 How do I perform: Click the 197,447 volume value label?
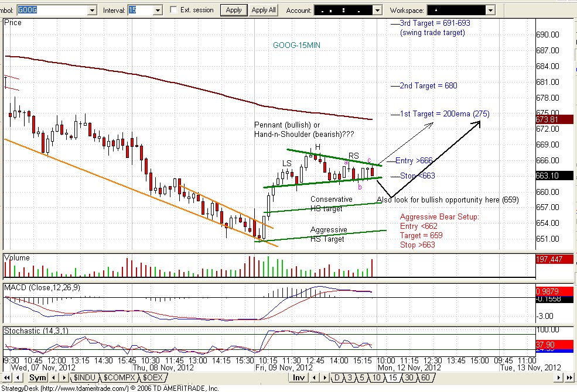coord(555,259)
